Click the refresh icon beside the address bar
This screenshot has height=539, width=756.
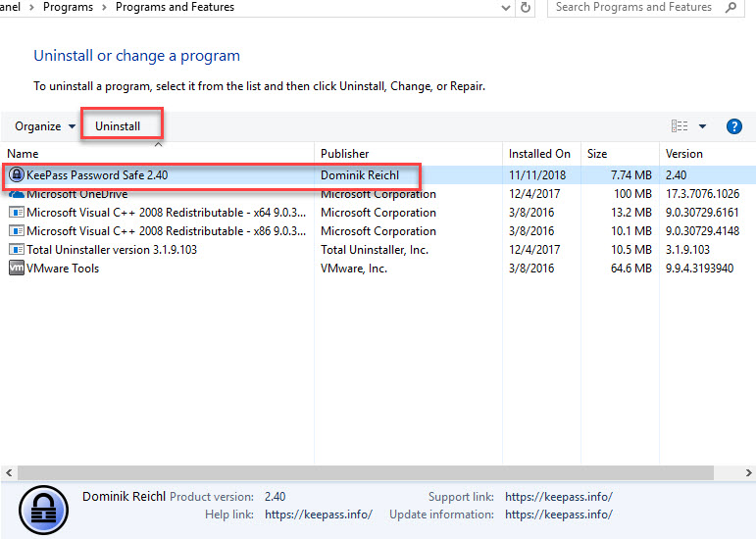[526, 7]
